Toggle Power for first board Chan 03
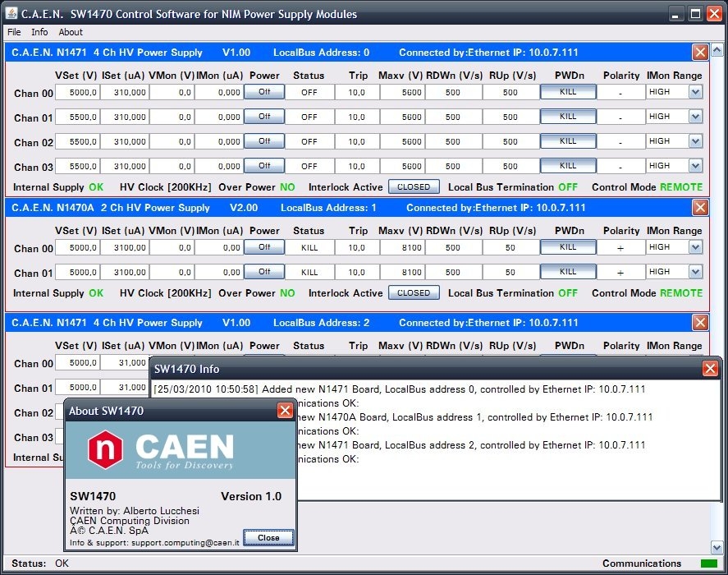This screenshot has width=728, height=575. click(x=264, y=166)
